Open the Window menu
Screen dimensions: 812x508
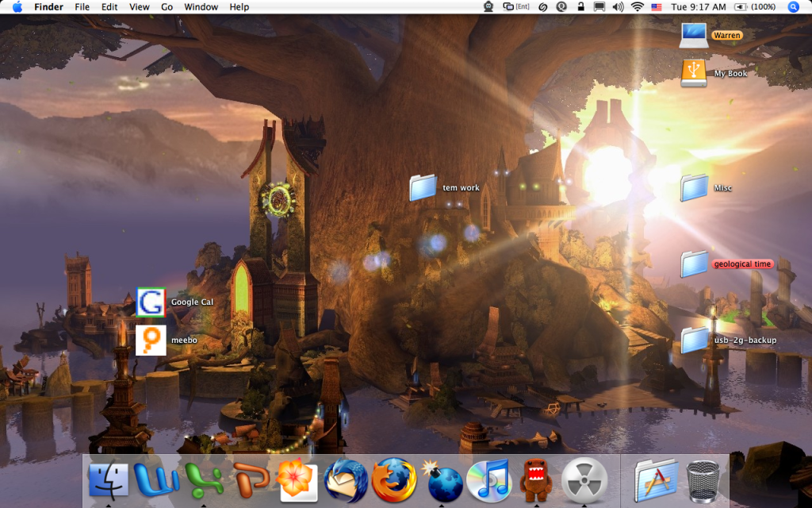click(201, 6)
